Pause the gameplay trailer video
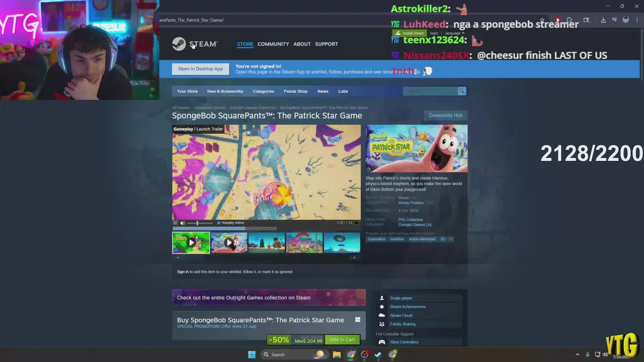The image size is (644, 362). pyautogui.click(x=175, y=223)
